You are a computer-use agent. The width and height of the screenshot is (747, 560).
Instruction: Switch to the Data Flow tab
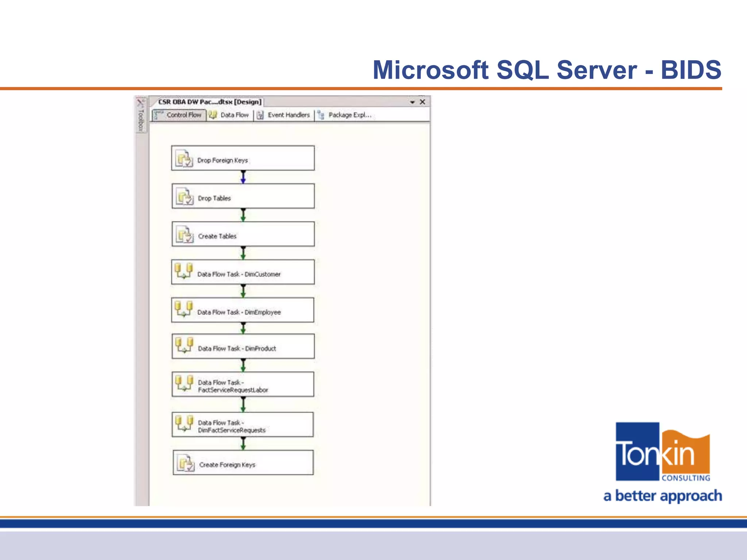(230, 115)
